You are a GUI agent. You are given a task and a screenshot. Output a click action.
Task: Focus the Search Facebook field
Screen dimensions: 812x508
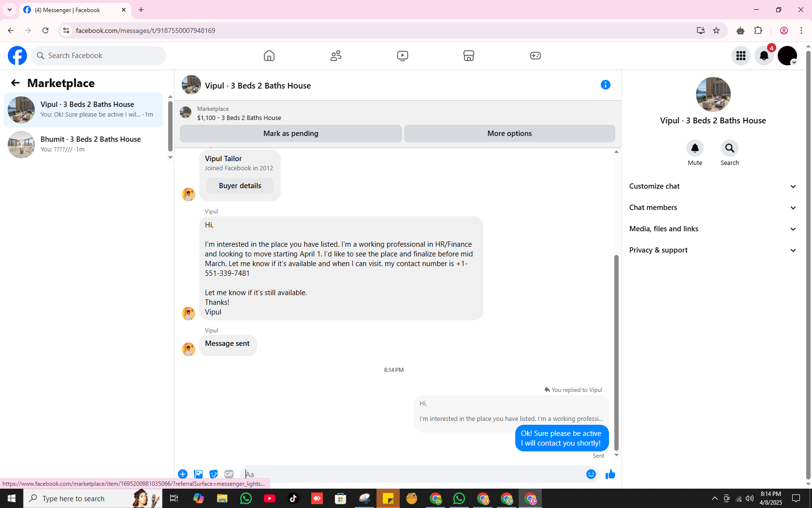pos(99,56)
